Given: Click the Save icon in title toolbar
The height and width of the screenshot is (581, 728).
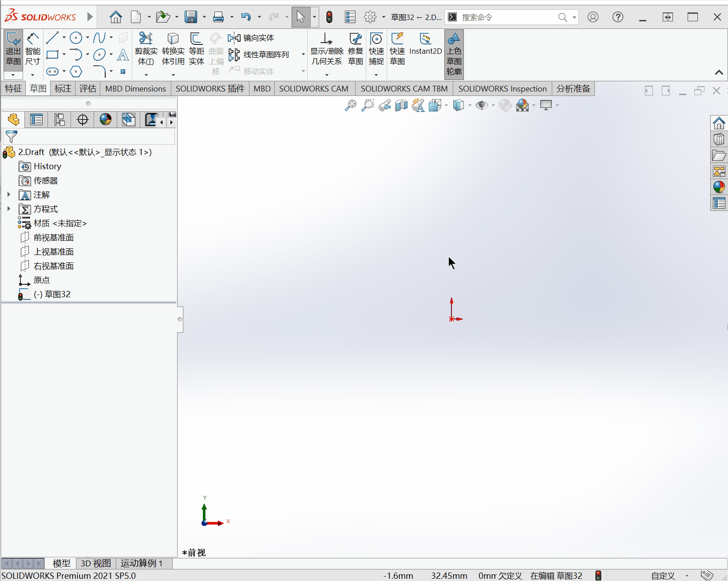Looking at the screenshot, I should click(191, 17).
